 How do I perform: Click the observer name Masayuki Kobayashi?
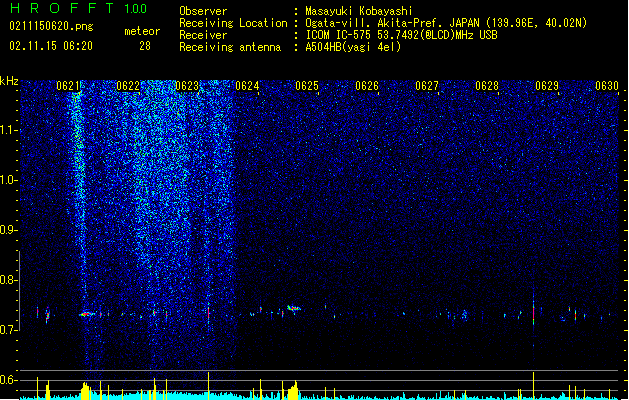[359, 11]
